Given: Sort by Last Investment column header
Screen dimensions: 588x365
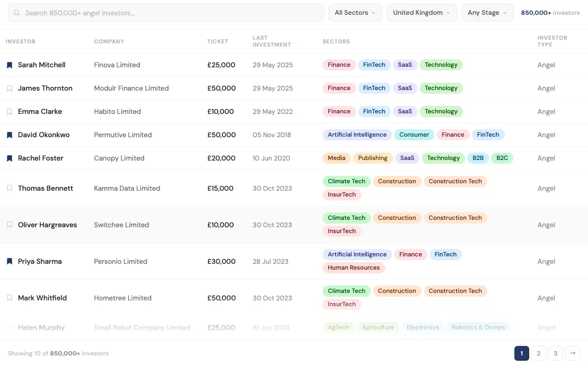Looking at the screenshot, I should click(x=272, y=41).
